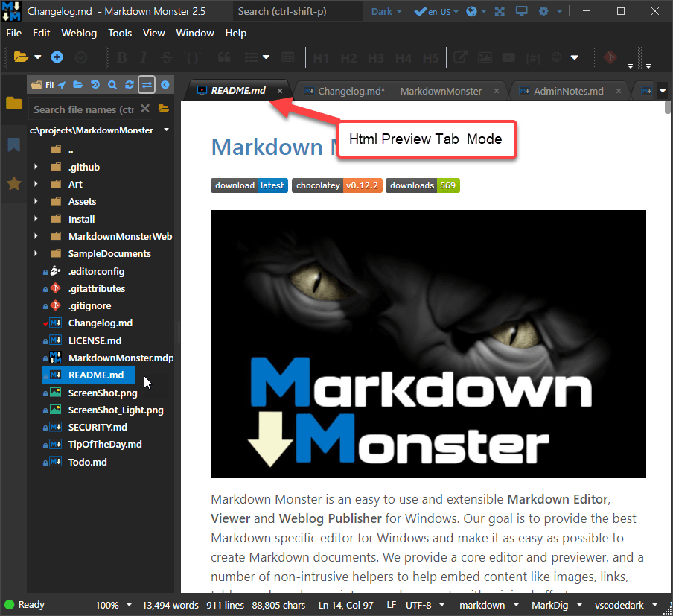Click the locate-file arrow icon in folder browser

pyautogui.click(x=63, y=85)
